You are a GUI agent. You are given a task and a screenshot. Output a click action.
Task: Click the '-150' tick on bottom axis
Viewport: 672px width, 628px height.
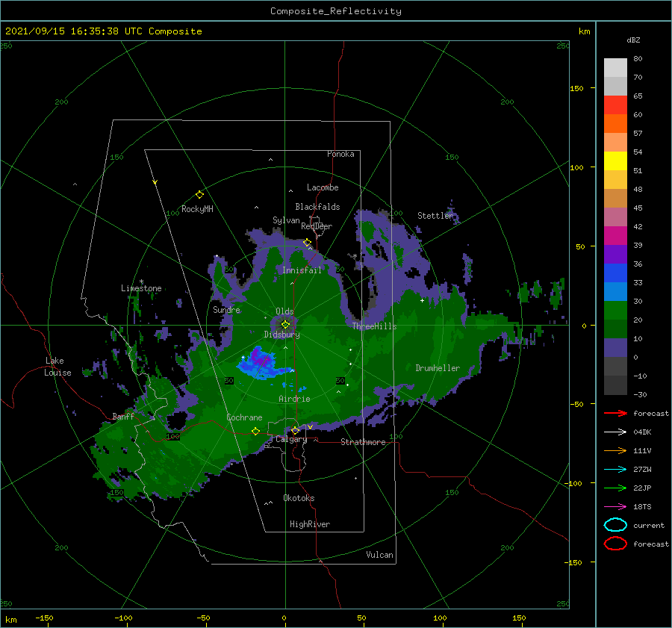[x=44, y=618]
